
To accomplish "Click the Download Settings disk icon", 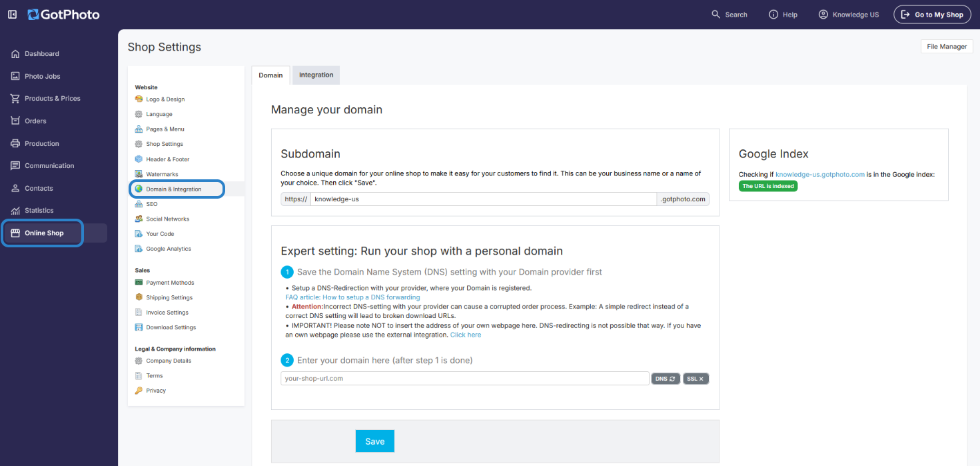I will click(x=139, y=327).
